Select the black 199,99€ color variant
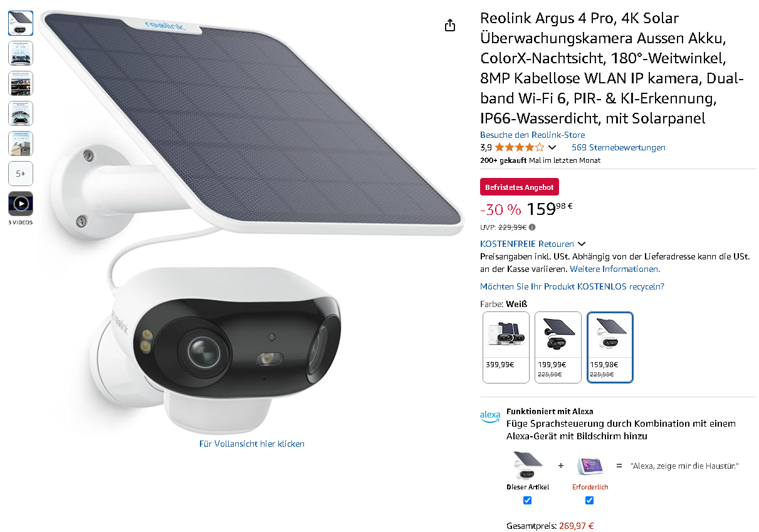 pyautogui.click(x=558, y=347)
